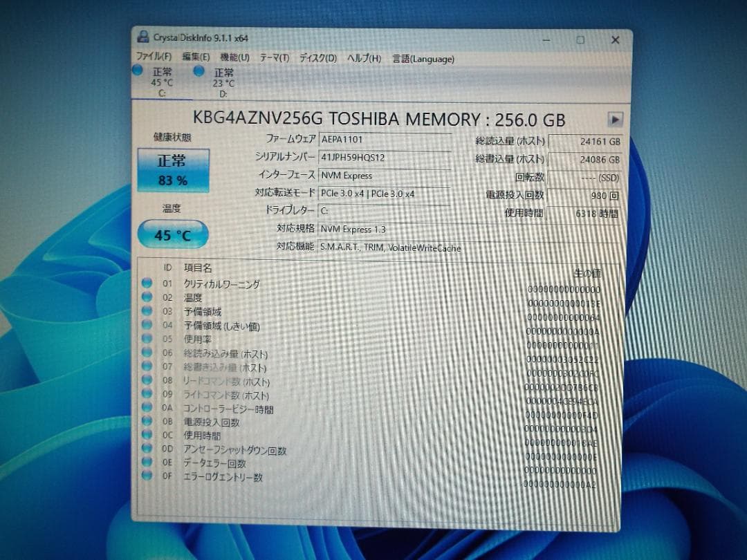
Task: Click the status icon beside データエラー回数
Action: coord(146,463)
